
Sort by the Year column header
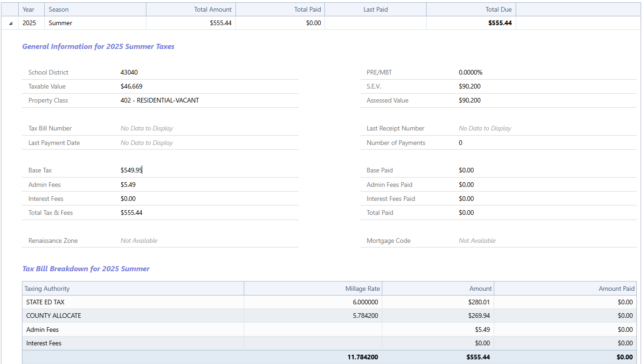(28, 9)
